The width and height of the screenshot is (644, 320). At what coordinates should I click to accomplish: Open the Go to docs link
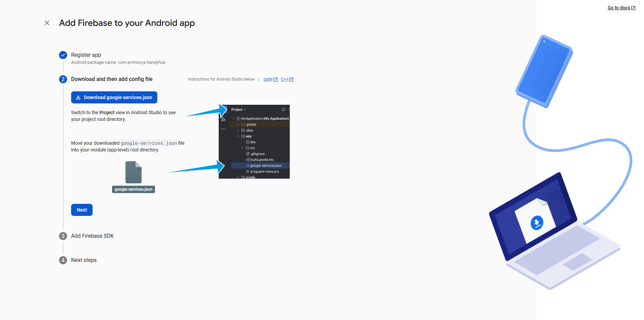(x=619, y=8)
